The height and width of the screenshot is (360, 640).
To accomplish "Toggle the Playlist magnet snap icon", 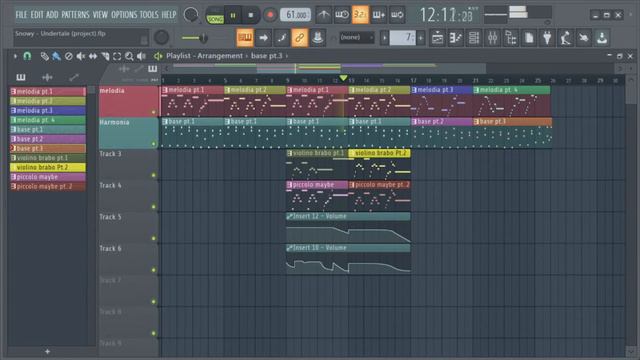I will [27, 56].
